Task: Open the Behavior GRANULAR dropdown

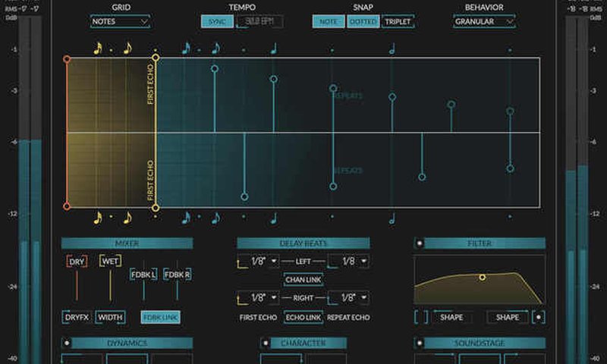Action: click(x=483, y=21)
